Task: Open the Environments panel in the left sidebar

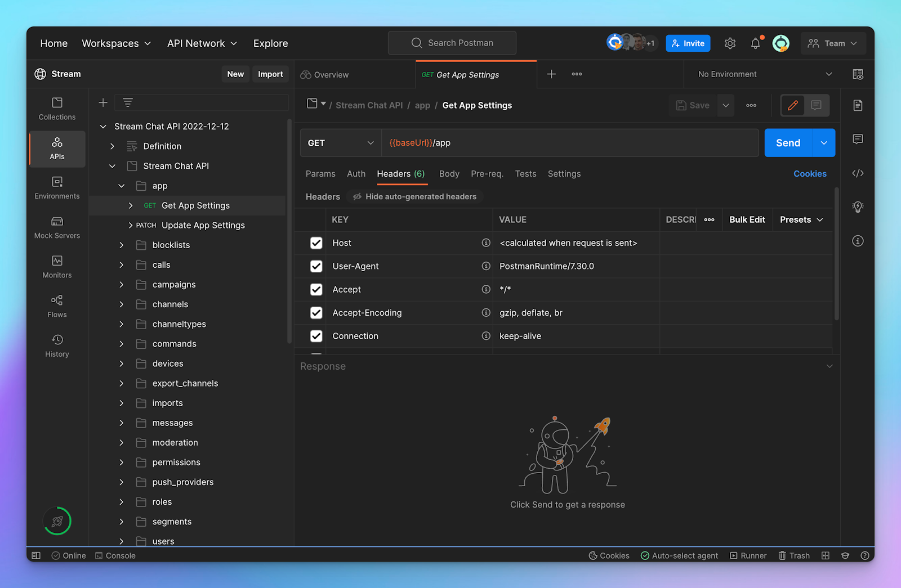Action: [56, 188]
